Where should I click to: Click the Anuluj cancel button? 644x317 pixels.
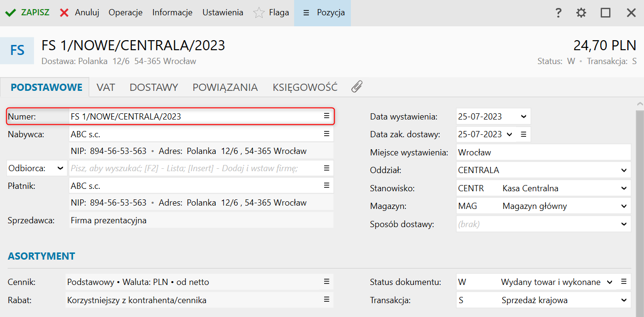coord(79,12)
